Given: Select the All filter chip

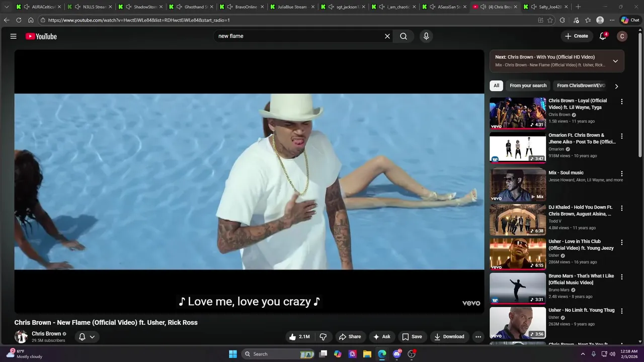Looking at the screenshot, I should click(496, 85).
